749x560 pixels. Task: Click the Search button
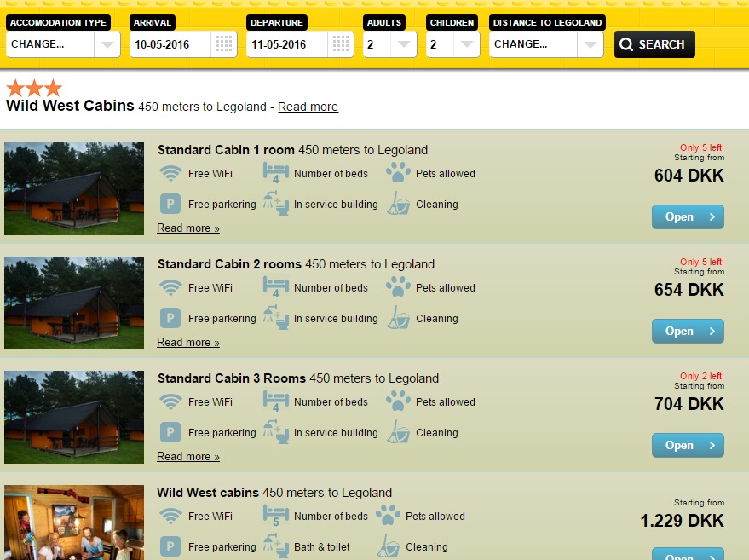pyautogui.click(x=654, y=44)
